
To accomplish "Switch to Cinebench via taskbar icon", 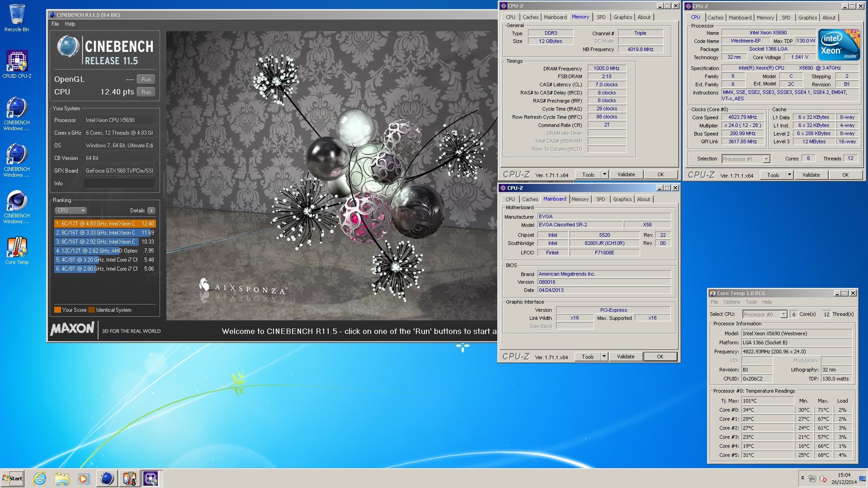I will (107, 479).
